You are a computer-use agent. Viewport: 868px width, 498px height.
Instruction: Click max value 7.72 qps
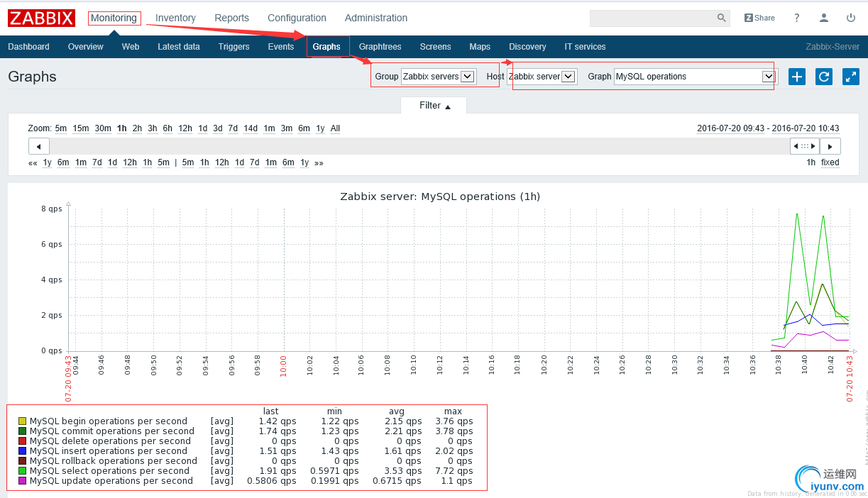[x=454, y=471]
